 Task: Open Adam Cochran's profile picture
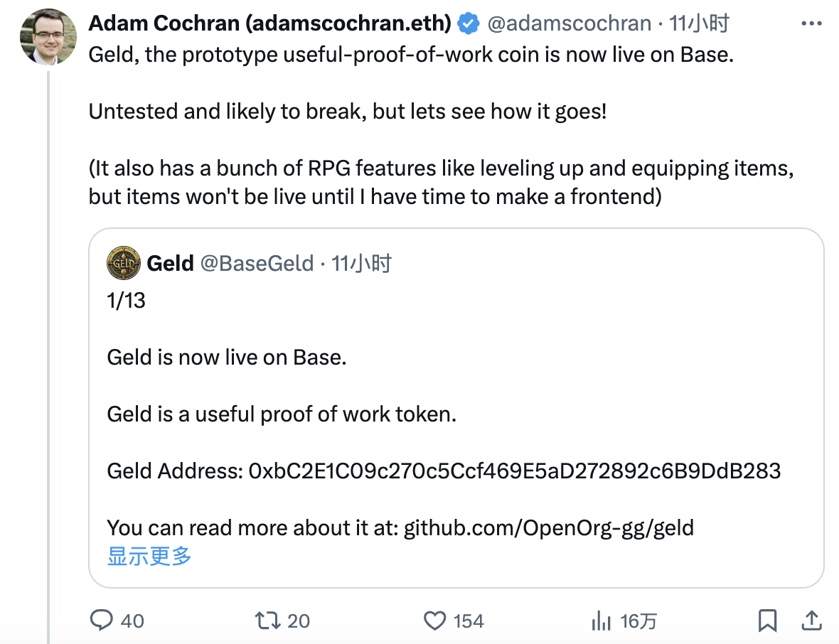(x=48, y=37)
